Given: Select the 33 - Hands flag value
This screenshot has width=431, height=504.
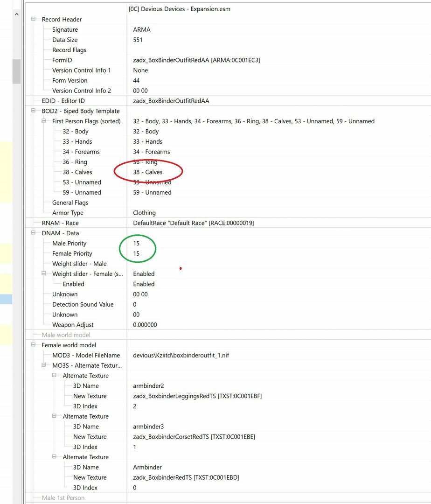Looking at the screenshot, I should click(x=148, y=142).
